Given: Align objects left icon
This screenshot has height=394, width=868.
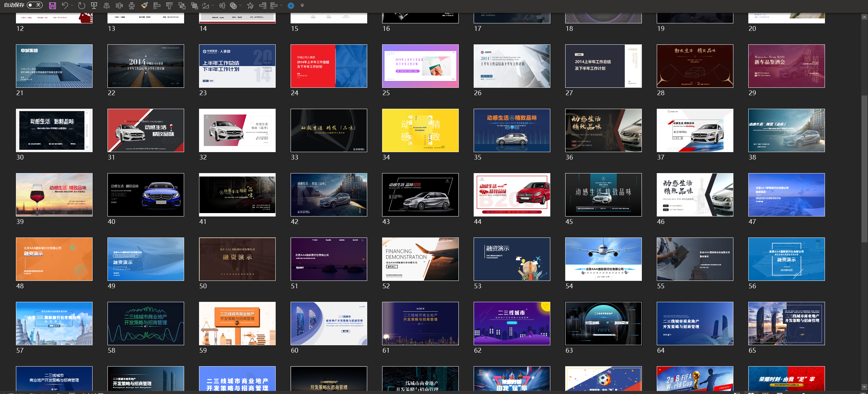Looking at the screenshot, I should pos(157,5).
